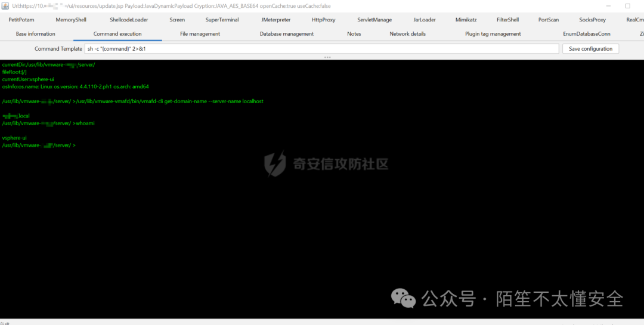644x325 pixels.
Task: Open the SocksProxy tab
Action: [x=592, y=20]
